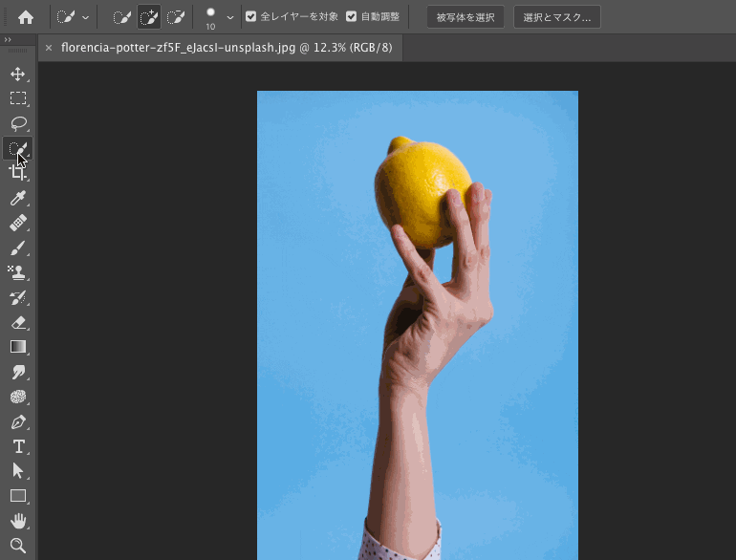The height and width of the screenshot is (560, 736).
Task: Click the 被写体を選択 button
Action: [x=465, y=17]
